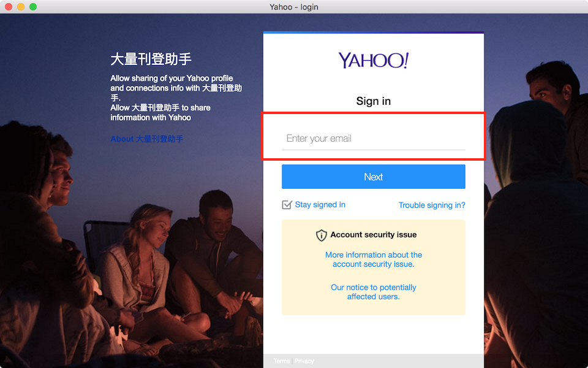Click the Account security issue heading
The width and height of the screenshot is (588, 368).
point(373,235)
